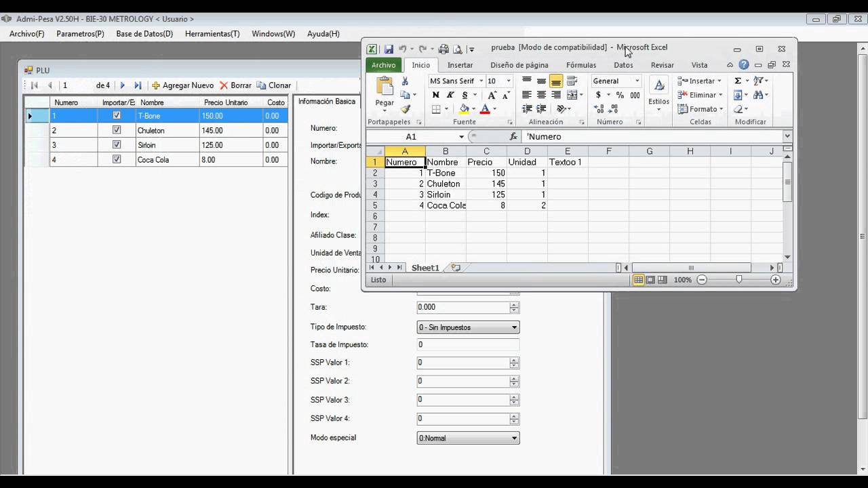Uncheck Importar/Exportar for Chuleton row

117,130
